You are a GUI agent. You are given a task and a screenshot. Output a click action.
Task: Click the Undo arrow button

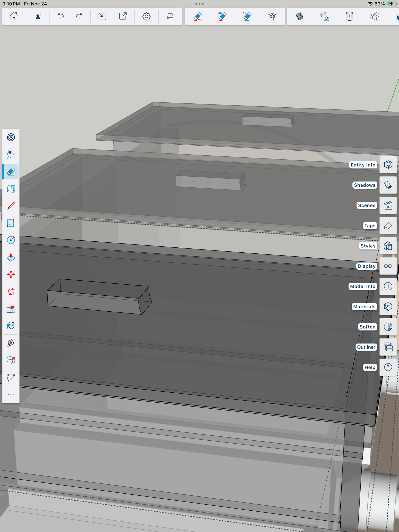tap(61, 16)
